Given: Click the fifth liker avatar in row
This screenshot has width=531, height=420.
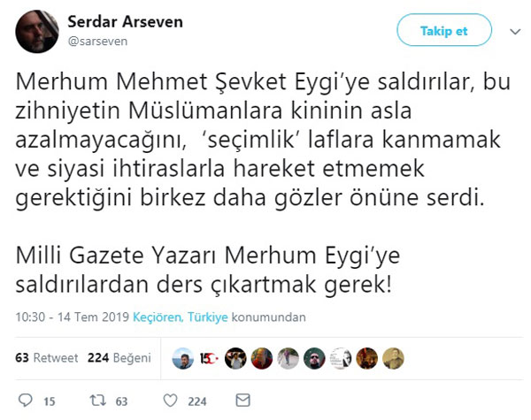Looking at the screenshot, I should click(287, 358).
